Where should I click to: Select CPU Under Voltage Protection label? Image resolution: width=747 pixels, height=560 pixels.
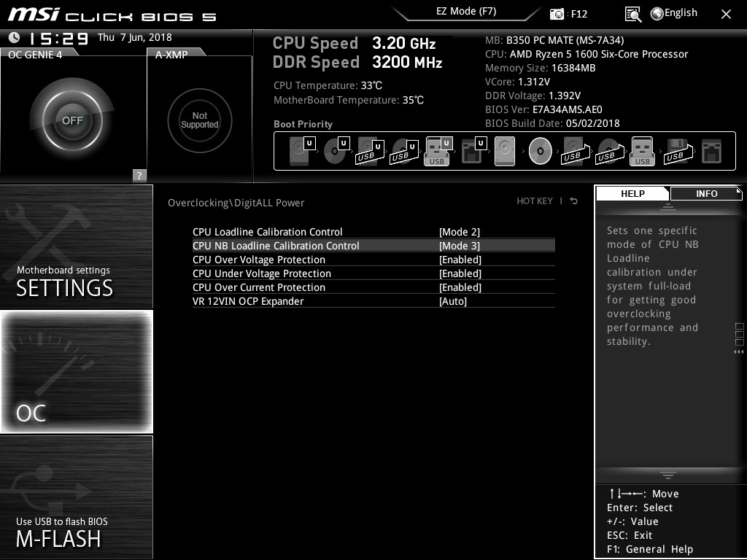point(262,273)
